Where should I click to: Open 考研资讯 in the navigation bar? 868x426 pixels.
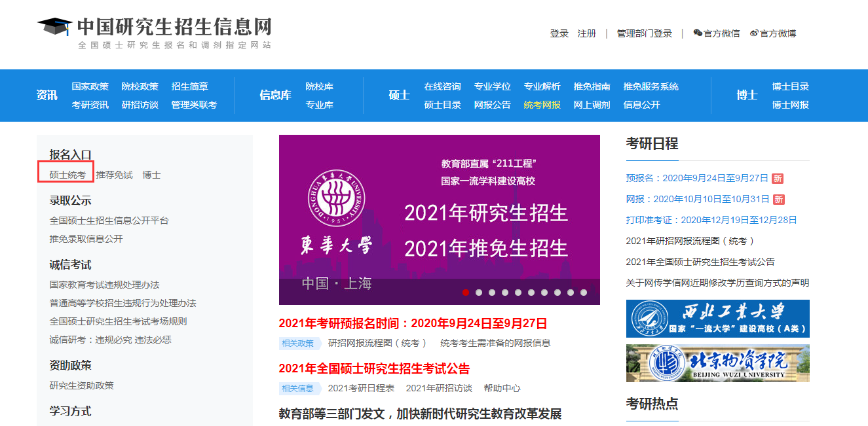pyautogui.click(x=90, y=105)
